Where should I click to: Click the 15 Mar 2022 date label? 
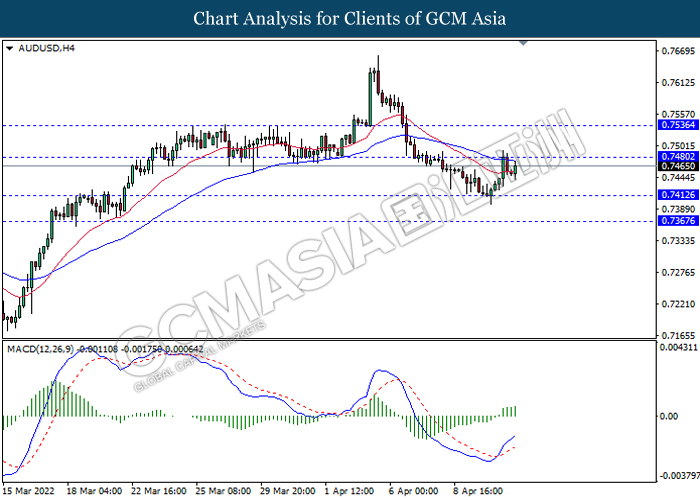point(29,491)
